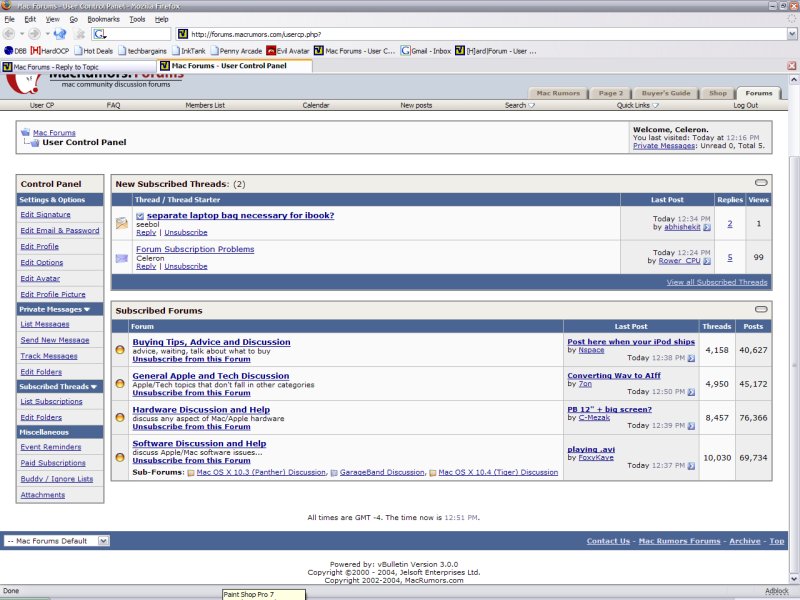Click envelope icon for separate laptop bag thread
This screenshot has width=800, height=600.
[122, 223]
